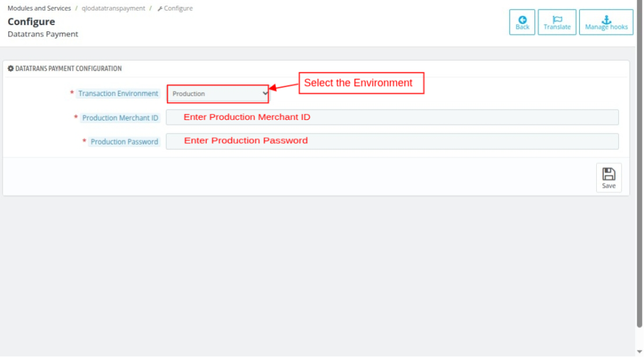Focus the Production Merchant ID field

[x=392, y=118]
